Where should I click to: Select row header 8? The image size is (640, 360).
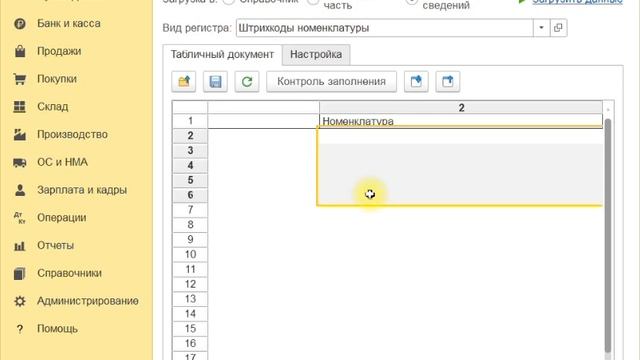pyautogui.click(x=190, y=224)
